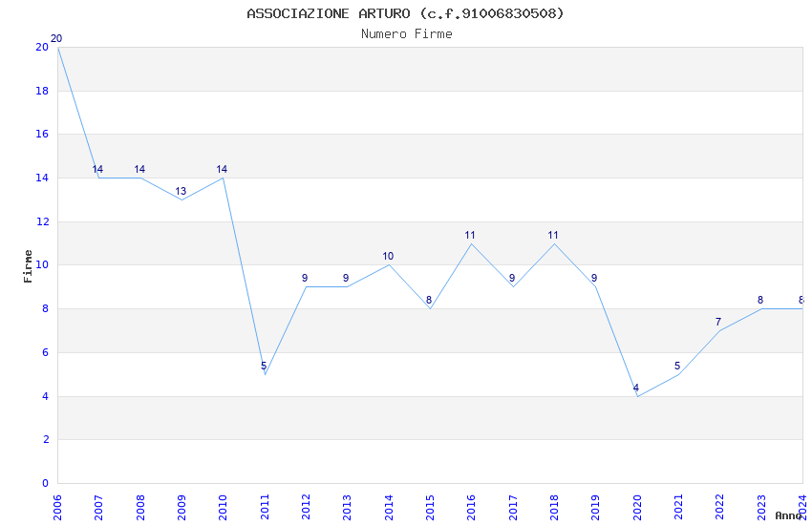Select the data label 9 above 2017
812x525 pixels.
coord(512,279)
